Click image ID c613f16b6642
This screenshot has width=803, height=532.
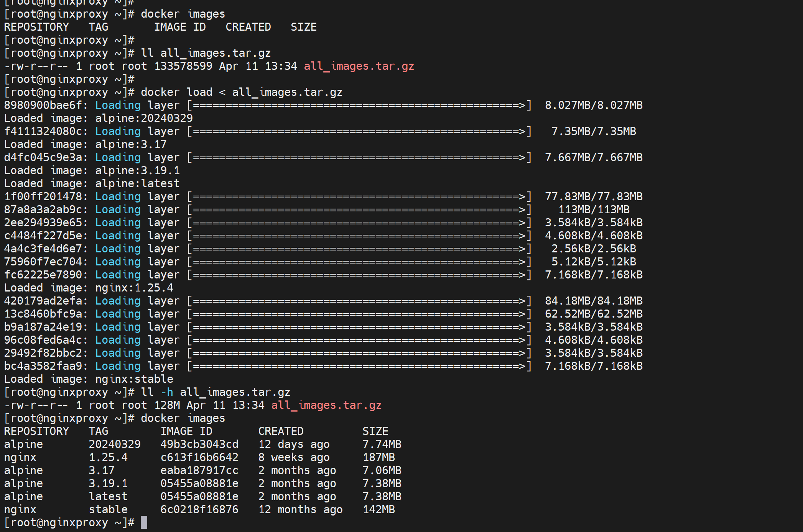(x=199, y=457)
